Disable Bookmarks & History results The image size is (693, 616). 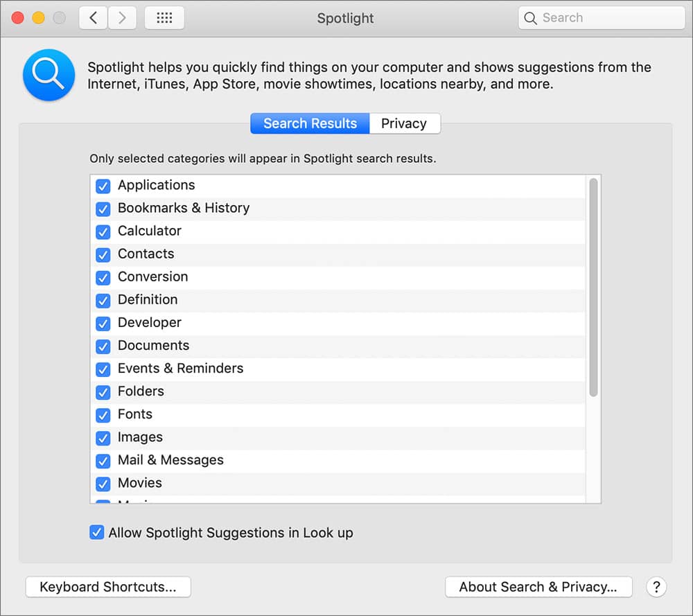[103, 209]
